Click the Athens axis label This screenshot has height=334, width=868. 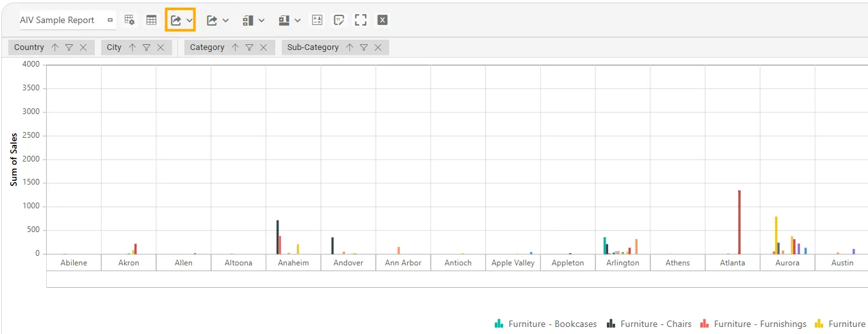point(678,263)
